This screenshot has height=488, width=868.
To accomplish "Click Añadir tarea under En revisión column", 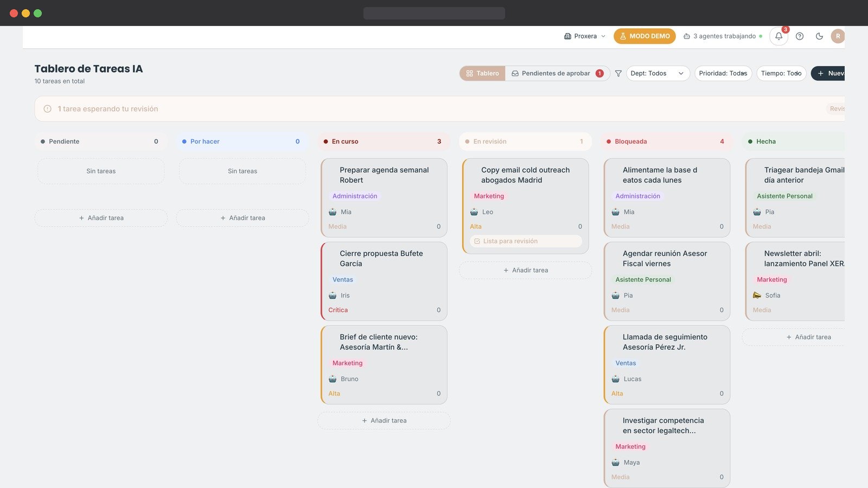I will 525,270.
